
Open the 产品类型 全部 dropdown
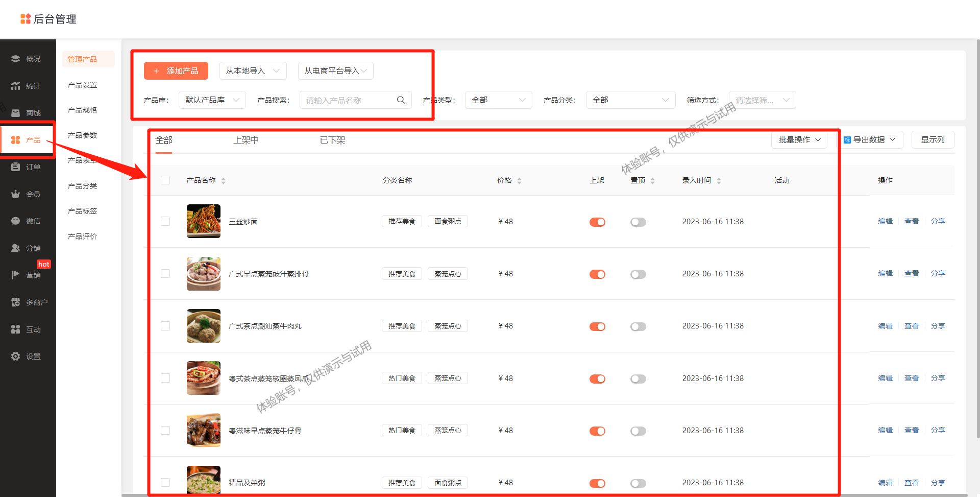coord(499,100)
